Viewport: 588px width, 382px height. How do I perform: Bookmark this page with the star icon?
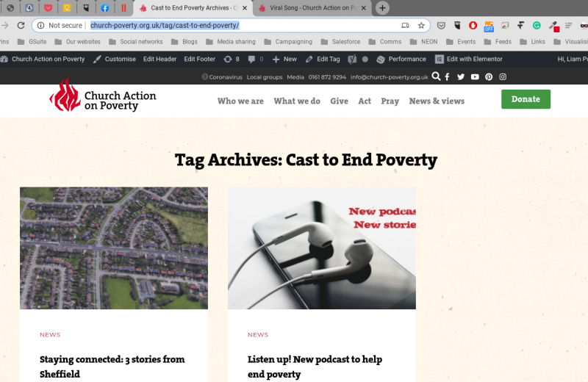(x=421, y=26)
